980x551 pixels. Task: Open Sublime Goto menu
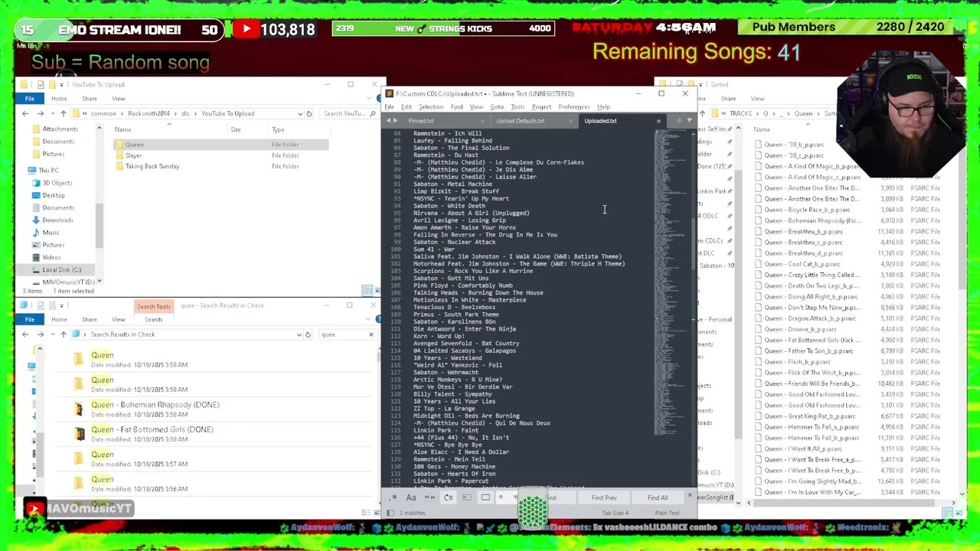pyautogui.click(x=497, y=107)
